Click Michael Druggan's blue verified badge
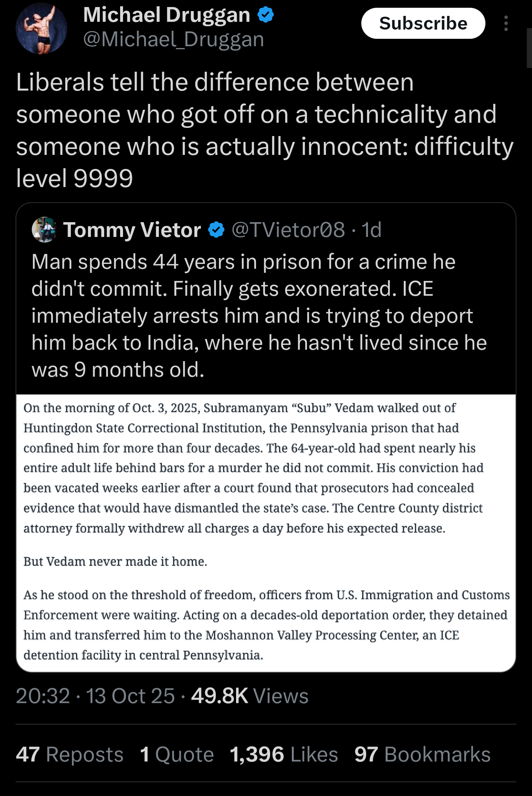The height and width of the screenshot is (796, 532). pyautogui.click(x=265, y=15)
